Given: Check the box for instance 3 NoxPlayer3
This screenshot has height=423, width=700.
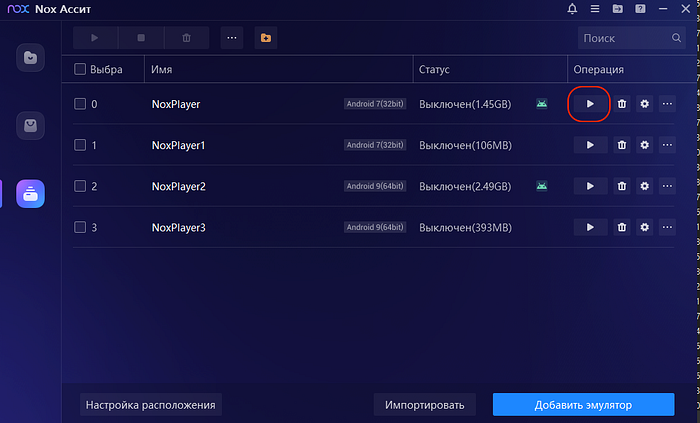Looking at the screenshot, I should point(80,227).
